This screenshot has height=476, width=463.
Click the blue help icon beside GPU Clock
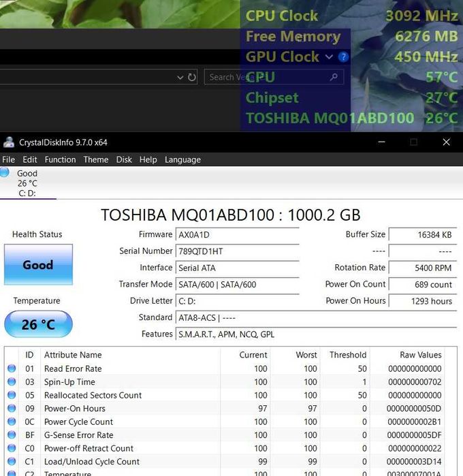(343, 57)
